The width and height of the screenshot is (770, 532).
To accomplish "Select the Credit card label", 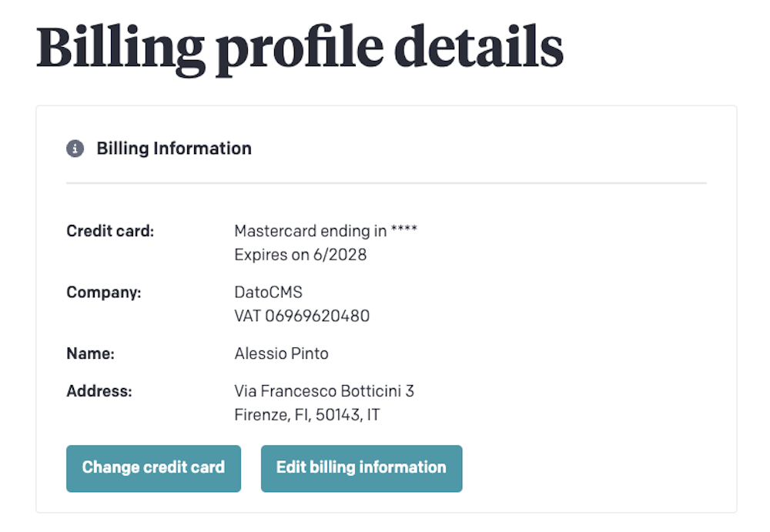I will tap(110, 231).
